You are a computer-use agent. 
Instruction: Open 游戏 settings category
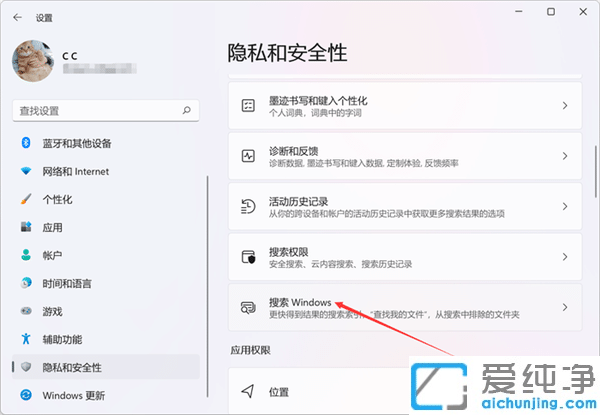(x=106, y=311)
